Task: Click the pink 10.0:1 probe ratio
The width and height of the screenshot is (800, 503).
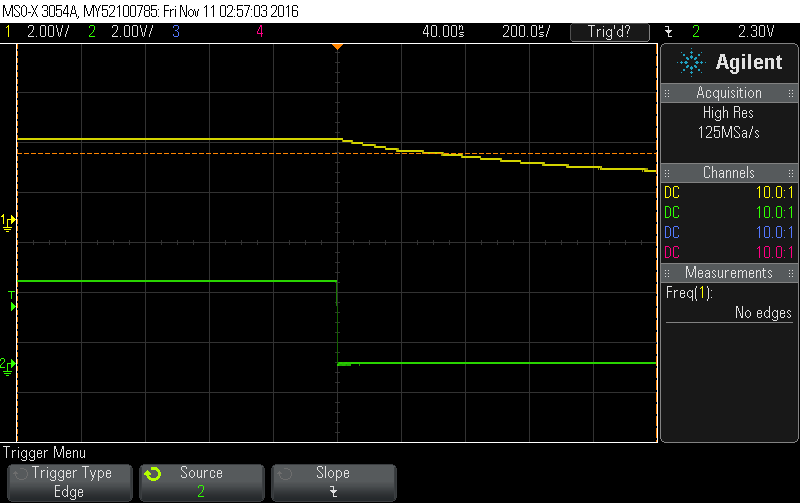Action: 774,253
